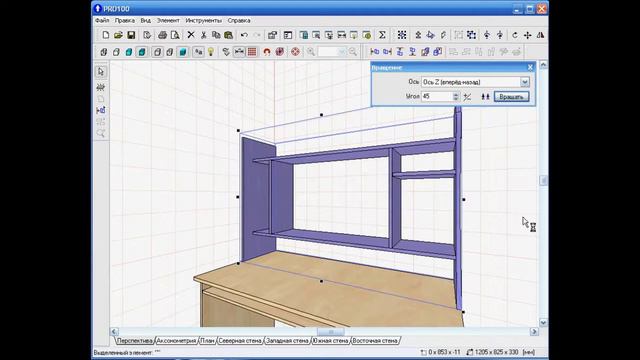Image resolution: width=640 pixels, height=360 pixels.
Task: Click the angle spinner arrows
Action: click(x=456, y=97)
